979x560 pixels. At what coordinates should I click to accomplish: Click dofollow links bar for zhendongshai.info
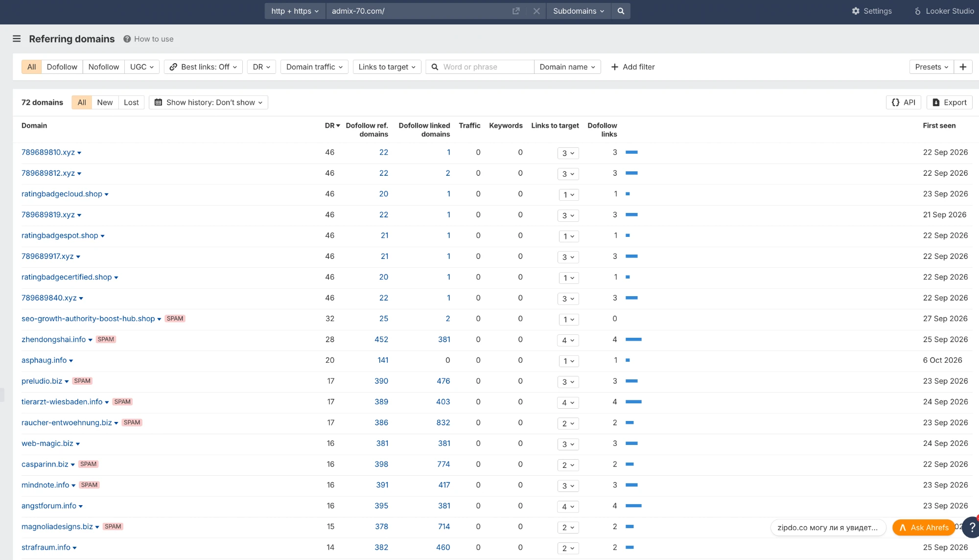tap(633, 339)
